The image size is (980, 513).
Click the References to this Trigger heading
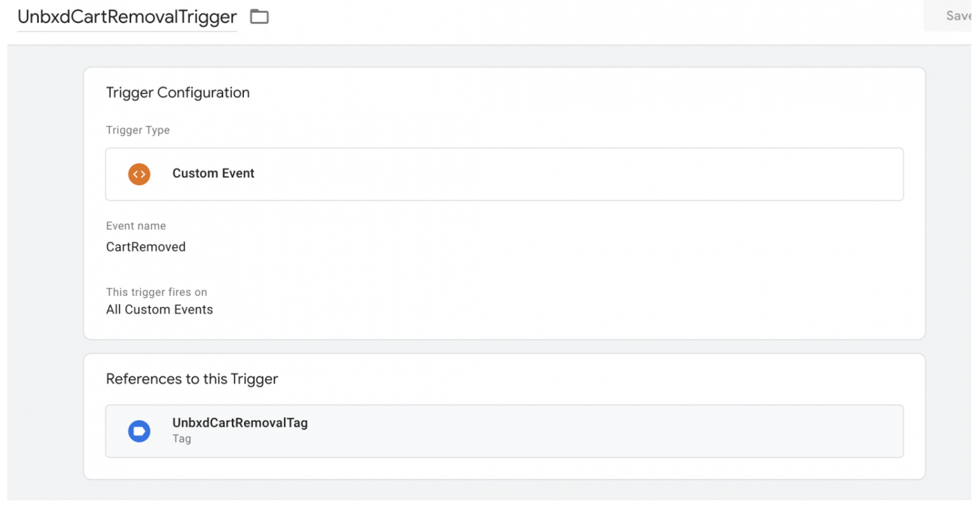(192, 379)
